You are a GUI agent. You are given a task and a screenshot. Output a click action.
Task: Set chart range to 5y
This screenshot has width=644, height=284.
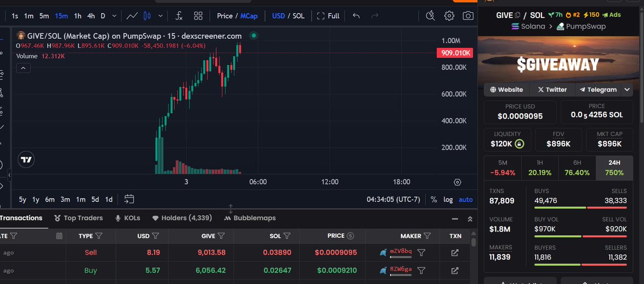pos(23,199)
